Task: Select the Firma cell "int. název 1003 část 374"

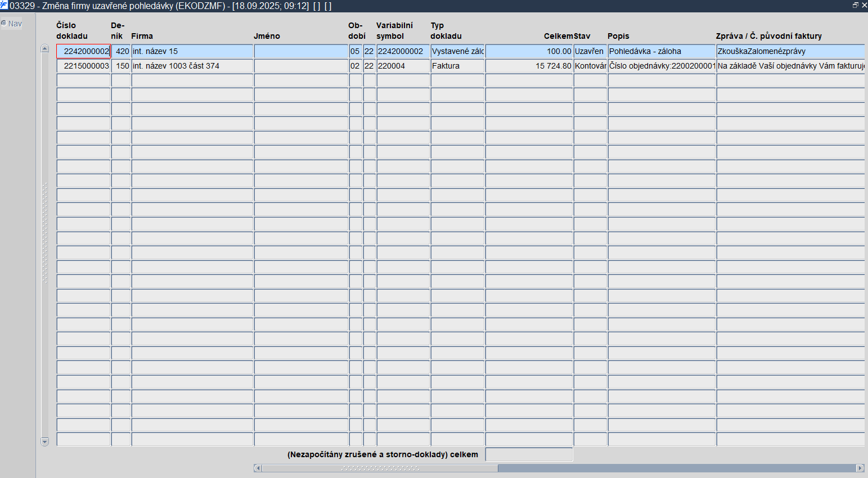Action: [192, 66]
